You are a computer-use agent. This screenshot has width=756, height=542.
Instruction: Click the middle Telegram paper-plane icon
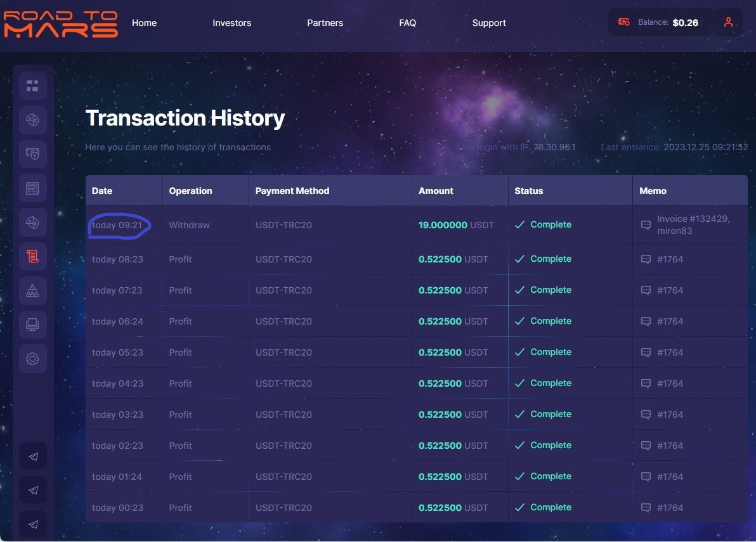(33, 490)
